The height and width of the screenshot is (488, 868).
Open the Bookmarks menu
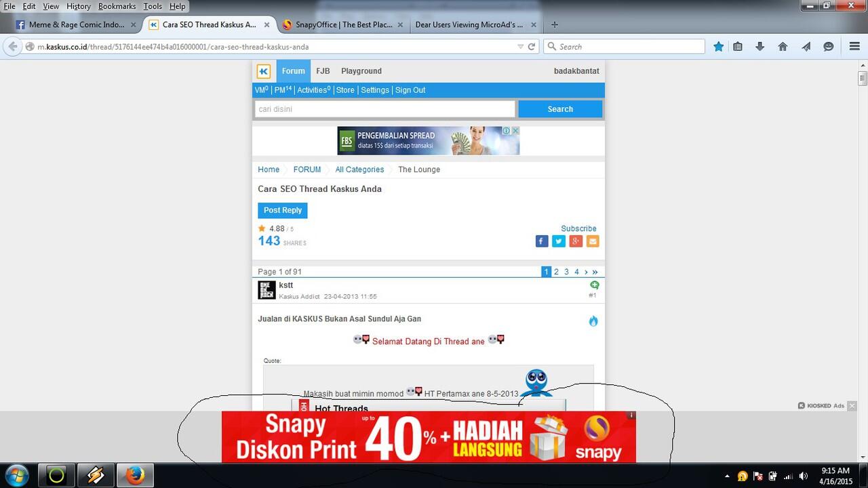coord(117,6)
